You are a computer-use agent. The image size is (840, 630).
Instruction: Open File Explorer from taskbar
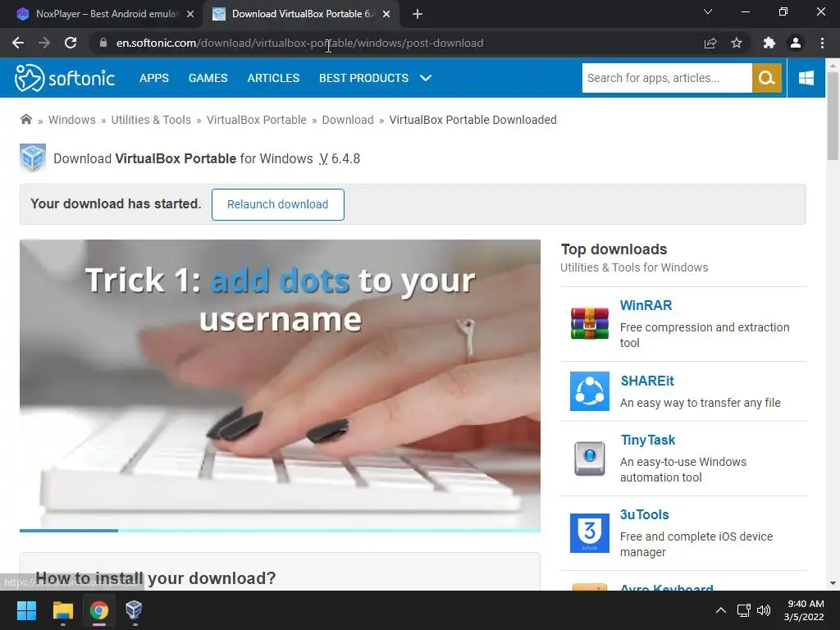pyautogui.click(x=62, y=610)
